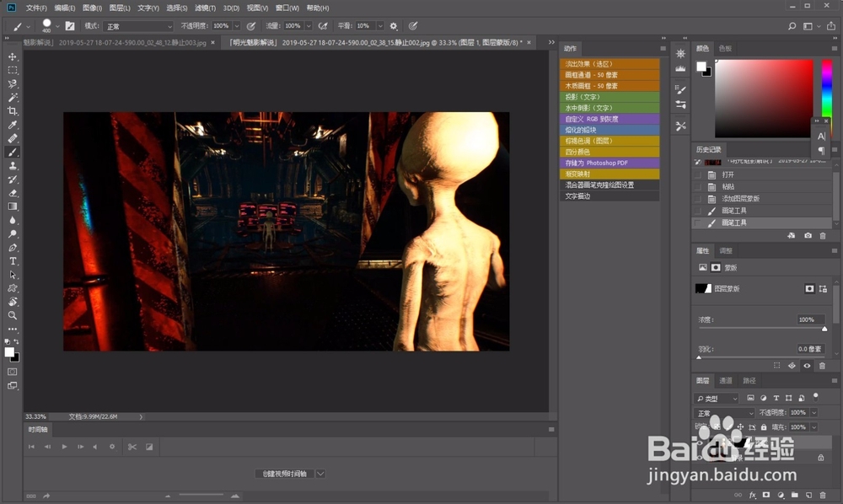
Task: Select the Eyedropper tool
Action: [13, 126]
